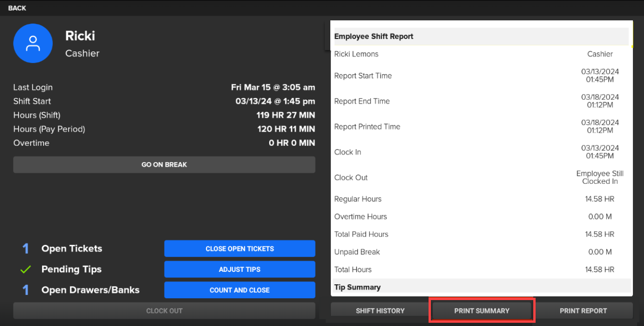The image size is (644, 326).
Task: Click the Total Paid Hours row
Action: pos(481,234)
